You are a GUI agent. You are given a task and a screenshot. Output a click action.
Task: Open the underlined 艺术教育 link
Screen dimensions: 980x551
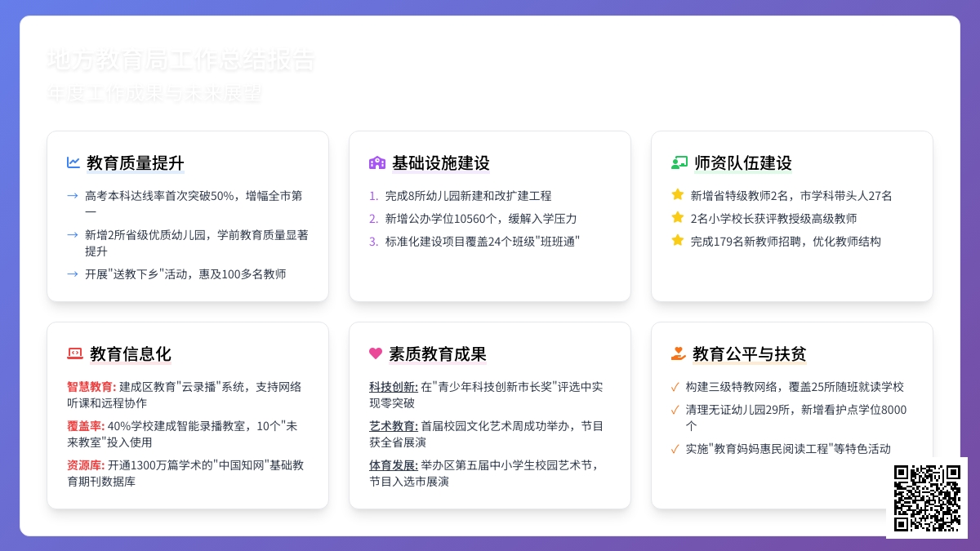tap(393, 426)
